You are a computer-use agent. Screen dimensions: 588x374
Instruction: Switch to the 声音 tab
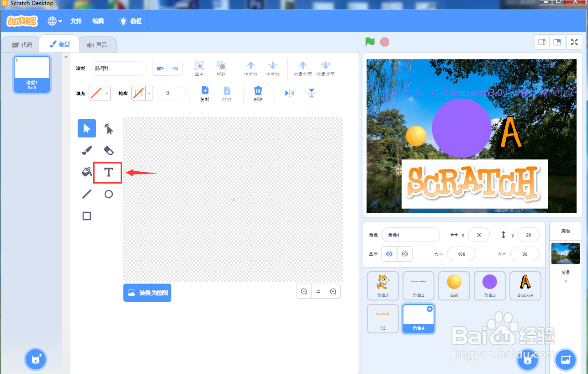click(97, 43)
